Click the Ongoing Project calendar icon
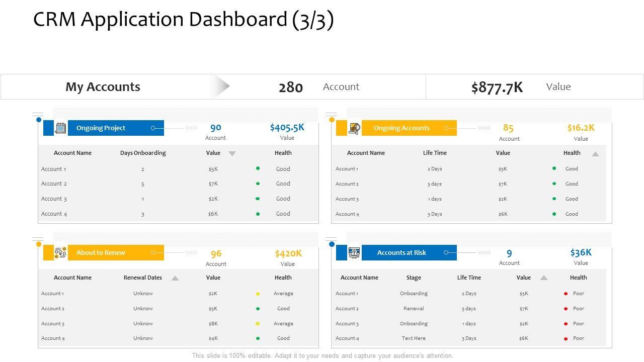The height and width of the screenshot is (362, 644). click(x=60, y=128)
